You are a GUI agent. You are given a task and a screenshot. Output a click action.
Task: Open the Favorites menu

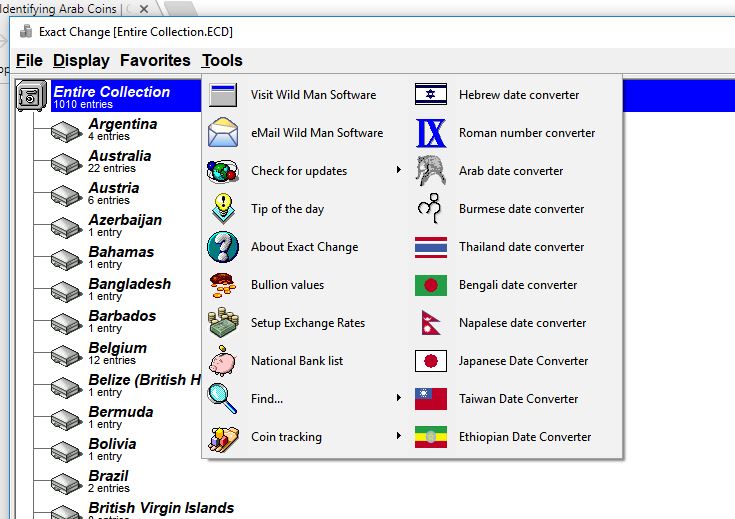click(x=155, y=61)
